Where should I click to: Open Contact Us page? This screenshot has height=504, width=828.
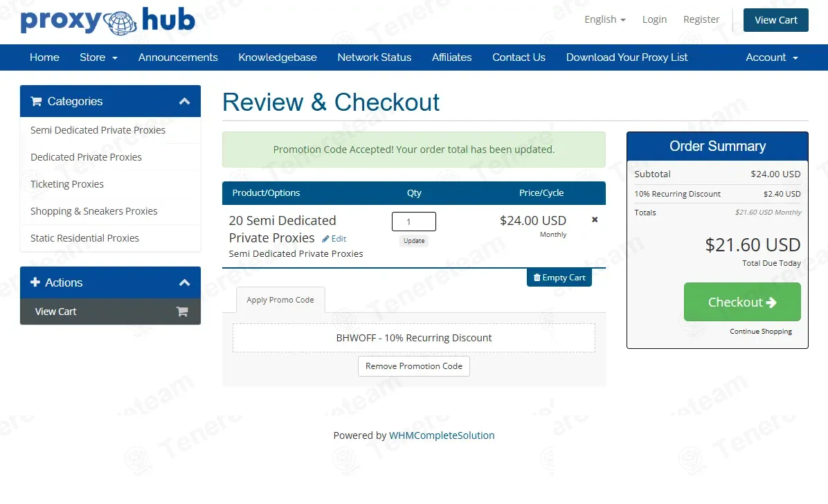(519, 57)
